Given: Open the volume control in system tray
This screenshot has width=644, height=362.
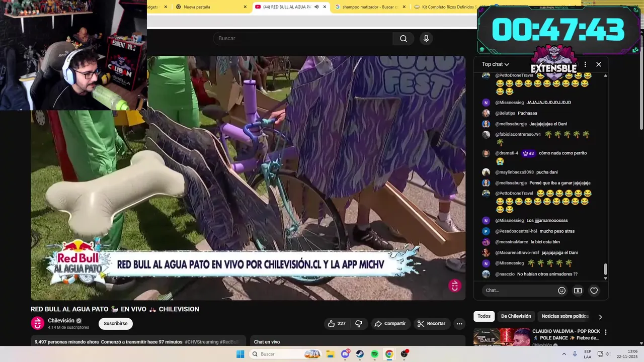Looking at the screenshot, I should point(607,354).
